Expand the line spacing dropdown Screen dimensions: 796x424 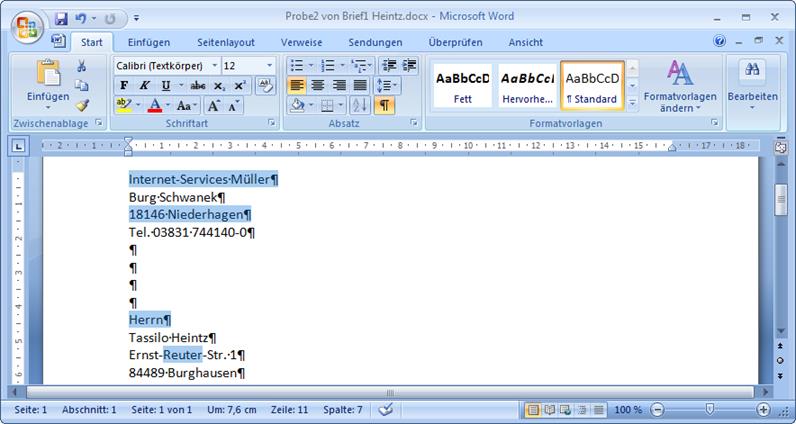coord(388,86)
